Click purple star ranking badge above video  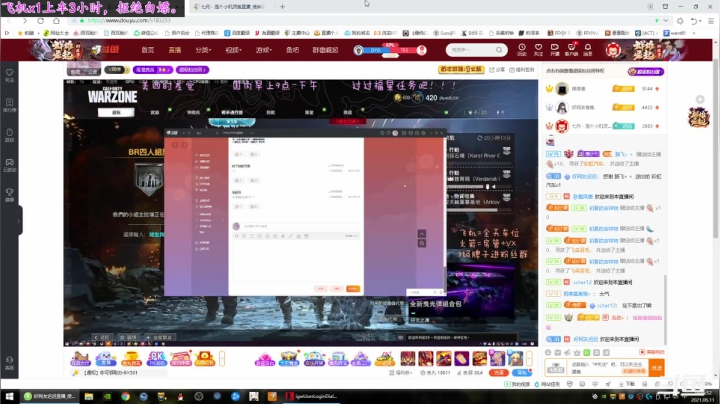(152, 70)
